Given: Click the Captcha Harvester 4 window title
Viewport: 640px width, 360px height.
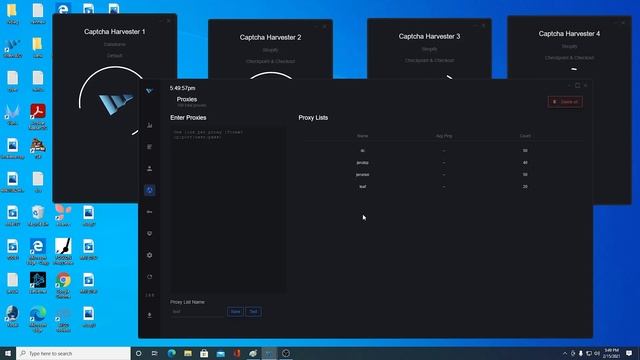Looking at the screenshot, I should [569, 34].
